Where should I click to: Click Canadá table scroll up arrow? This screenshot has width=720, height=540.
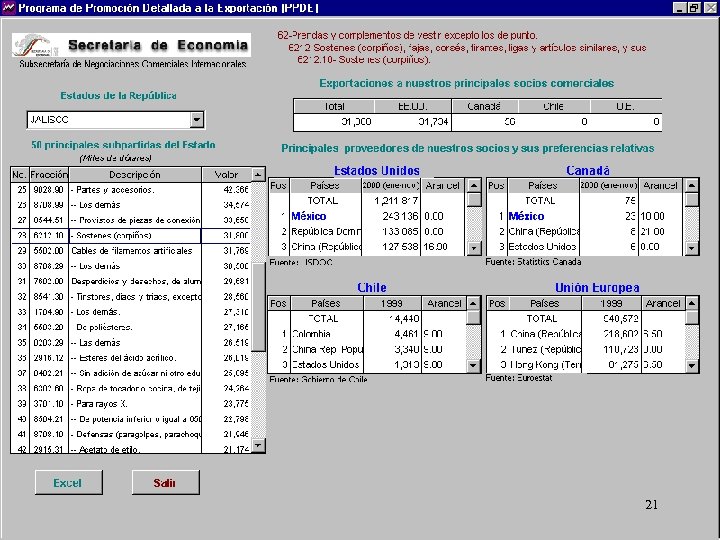click(692, 186)
